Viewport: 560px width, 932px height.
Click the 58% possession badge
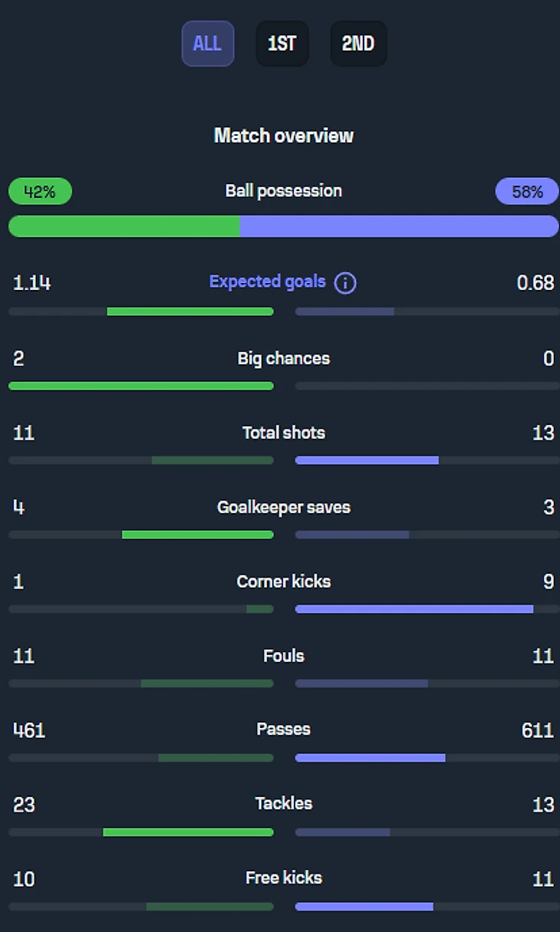pyautogui.click(x=527, y=192)
